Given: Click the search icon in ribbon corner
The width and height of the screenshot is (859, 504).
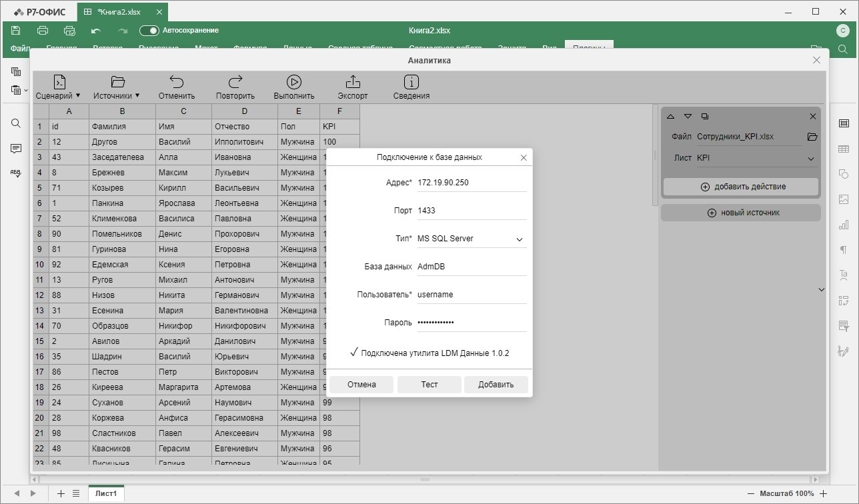Looking at the screenshot, I should click(843, 49).
